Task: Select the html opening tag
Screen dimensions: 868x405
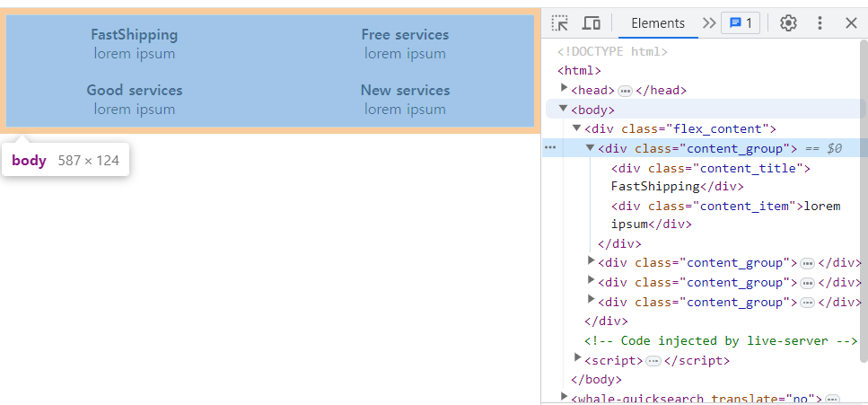Action: coord(579,71)
